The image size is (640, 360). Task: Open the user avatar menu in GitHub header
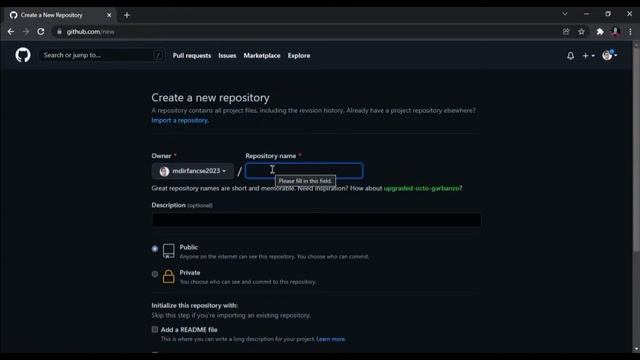609,55
